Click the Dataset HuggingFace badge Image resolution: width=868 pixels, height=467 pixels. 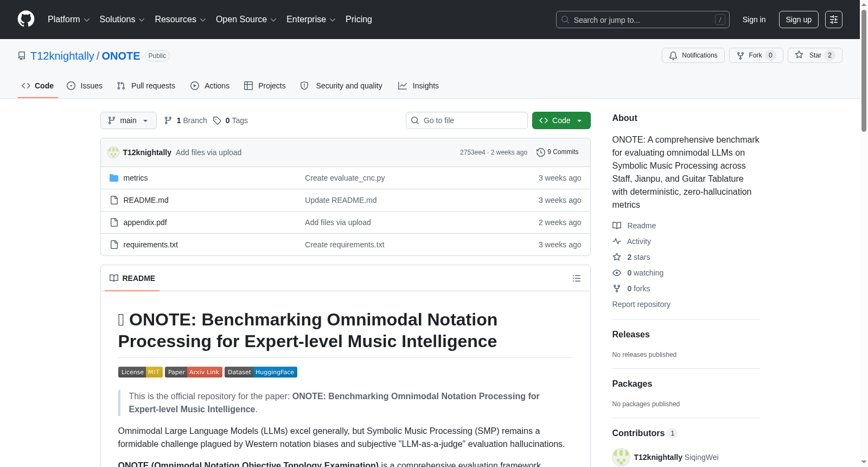click(261, 372)
